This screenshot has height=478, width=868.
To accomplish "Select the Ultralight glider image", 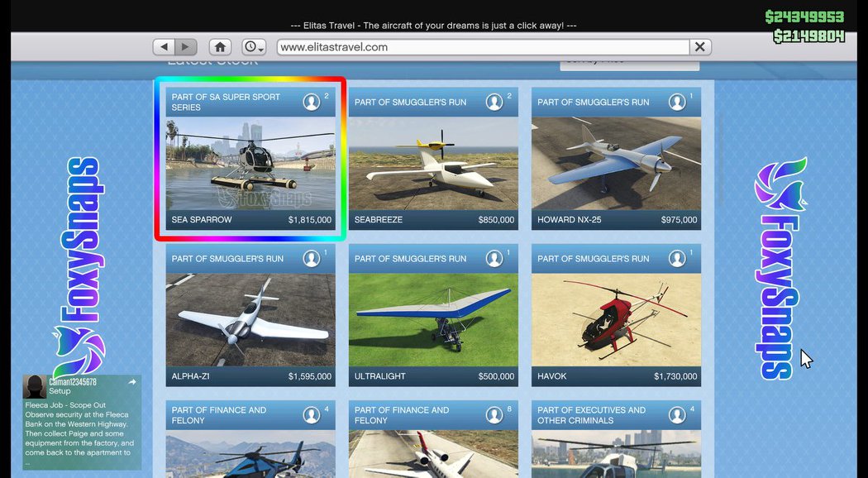I will pos(433,319).
